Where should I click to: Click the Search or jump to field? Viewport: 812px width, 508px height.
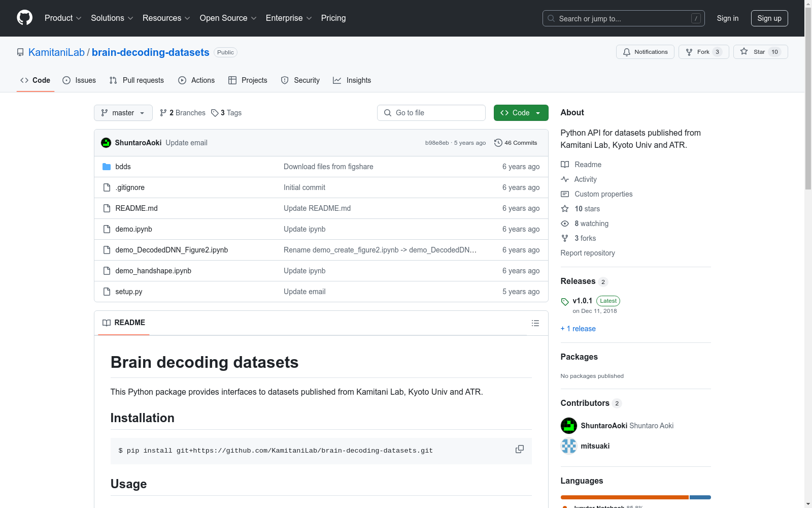click(623, 18)
